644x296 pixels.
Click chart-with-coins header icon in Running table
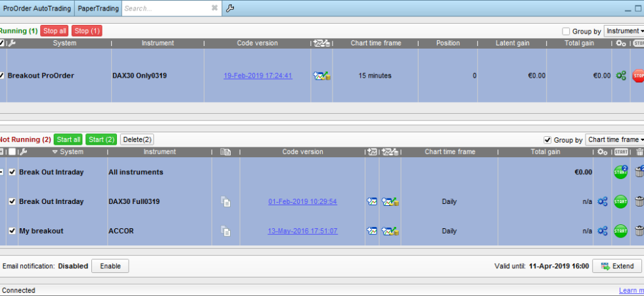point(322,43)
